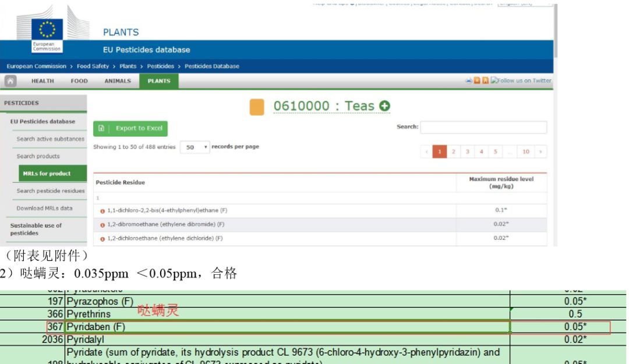The height and width of the screenshot is (364, 629).
Task: Go to pagination page 4
Action: click(482, 151)
